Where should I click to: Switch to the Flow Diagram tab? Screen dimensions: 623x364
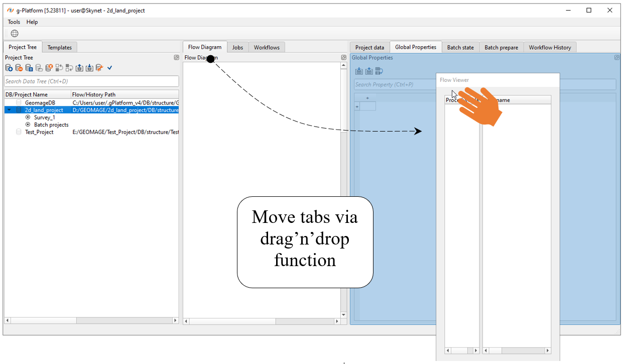point(205,47)
